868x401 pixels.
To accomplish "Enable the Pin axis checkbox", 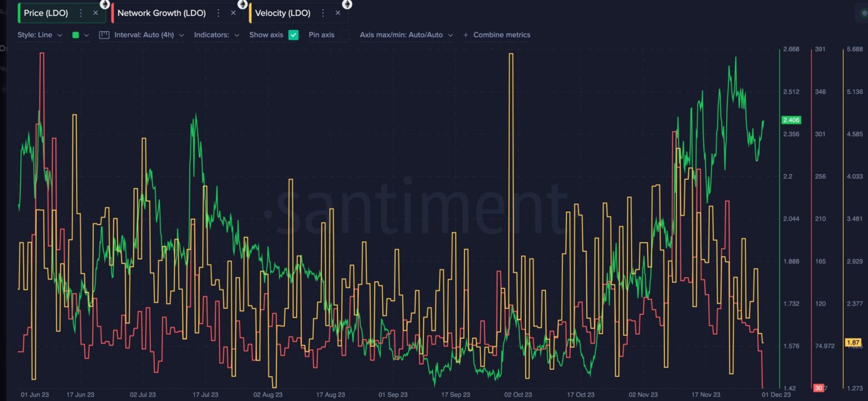I will (x=344, y=35).
